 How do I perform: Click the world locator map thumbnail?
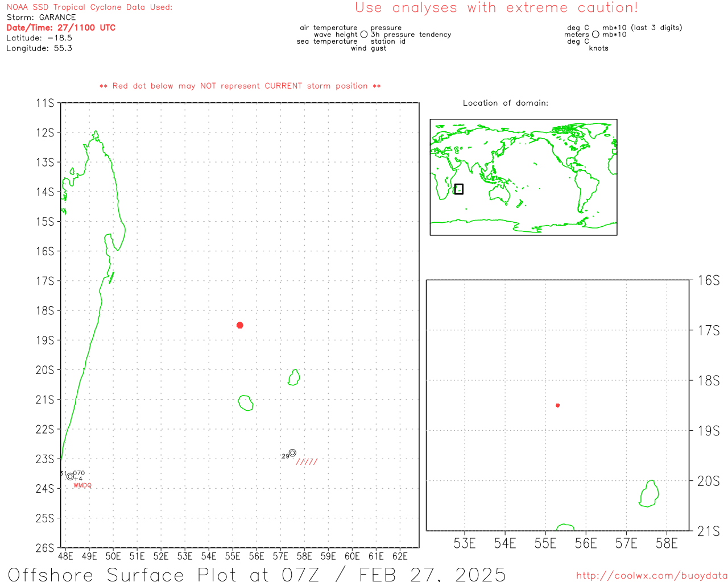click(523, 177)
